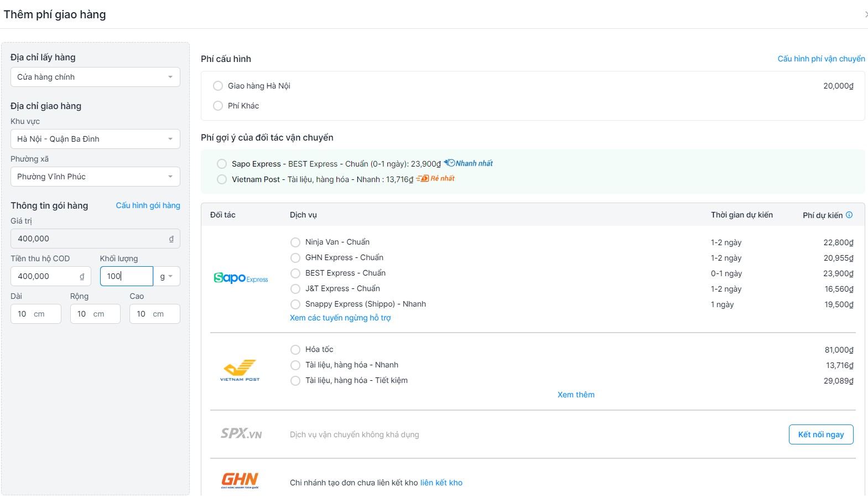
Task: Open the Cấu hình gói hàng link
Action: (x=148, y=205)
